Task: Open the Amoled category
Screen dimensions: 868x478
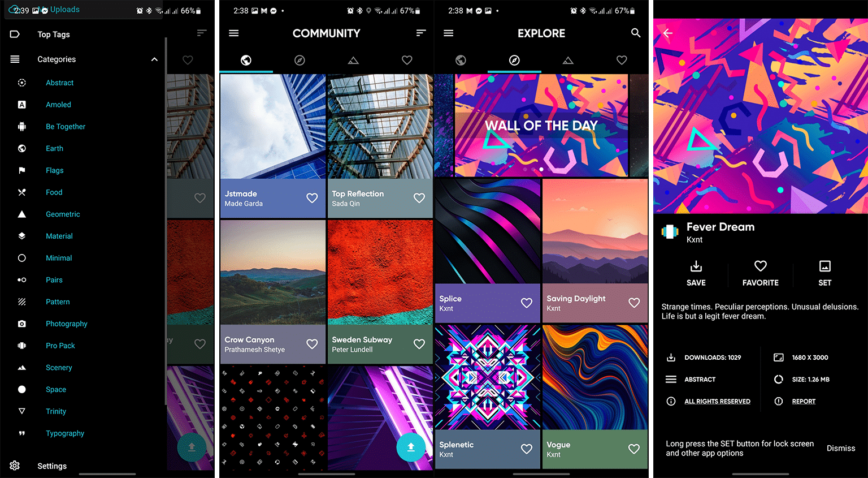Action: pyautogui.click(x=58, y=105)
